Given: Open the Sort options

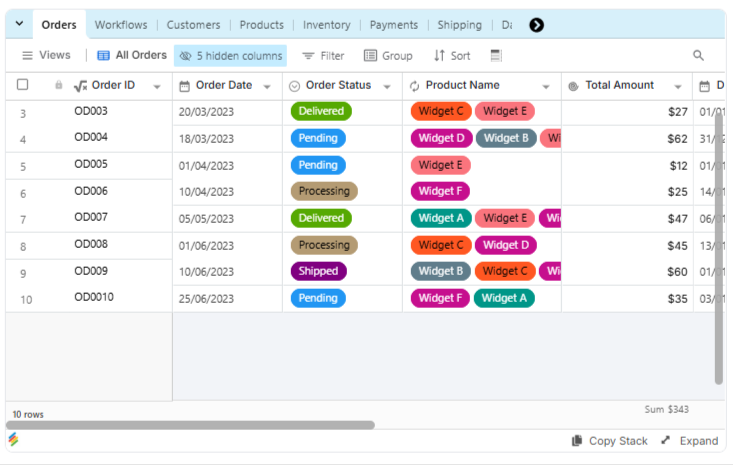Looking at the screenshot, I should (452, 56).
